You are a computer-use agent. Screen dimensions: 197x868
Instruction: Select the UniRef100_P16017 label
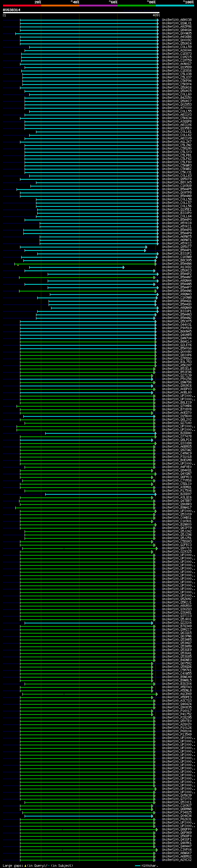(x=177, y=711)
